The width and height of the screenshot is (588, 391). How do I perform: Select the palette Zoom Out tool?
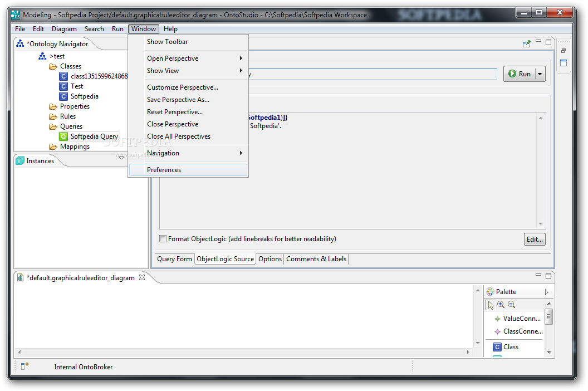point(512,305)
